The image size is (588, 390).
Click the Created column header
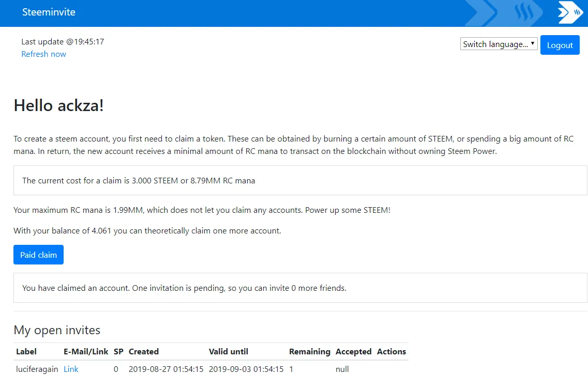click(144, 351)
